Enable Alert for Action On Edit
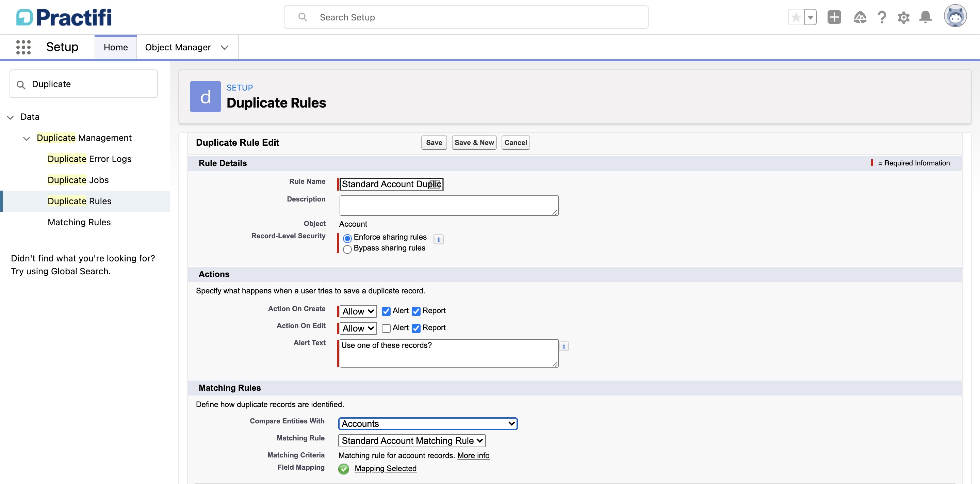 pyautogui.click(x=386, y=328)
